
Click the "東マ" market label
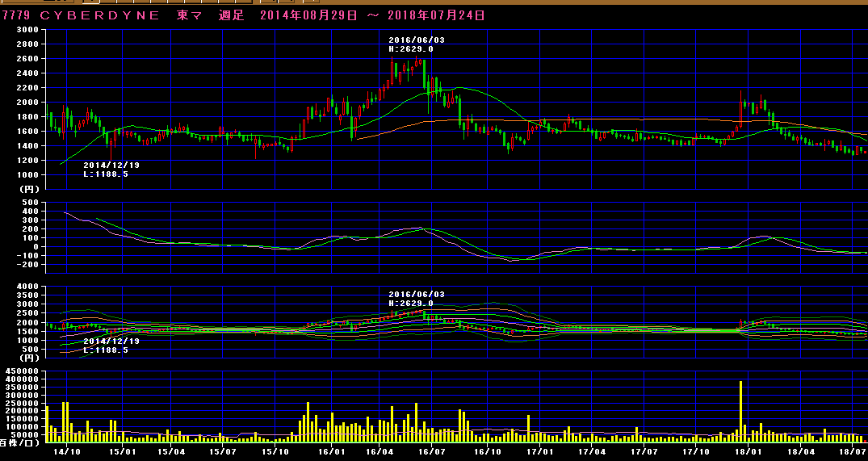(190, 15)
